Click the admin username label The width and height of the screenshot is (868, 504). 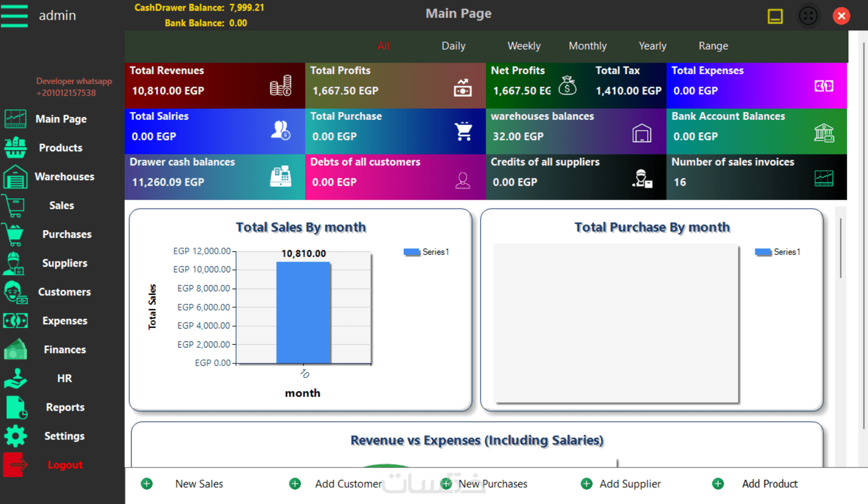tap(57, 15)
